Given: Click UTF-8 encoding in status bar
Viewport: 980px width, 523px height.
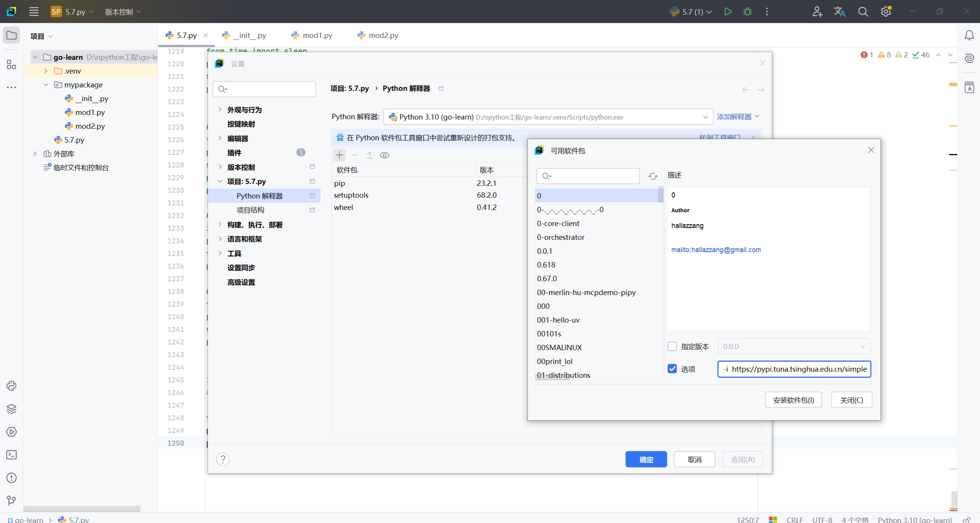Looking at the screenshot, I should 822,520.
